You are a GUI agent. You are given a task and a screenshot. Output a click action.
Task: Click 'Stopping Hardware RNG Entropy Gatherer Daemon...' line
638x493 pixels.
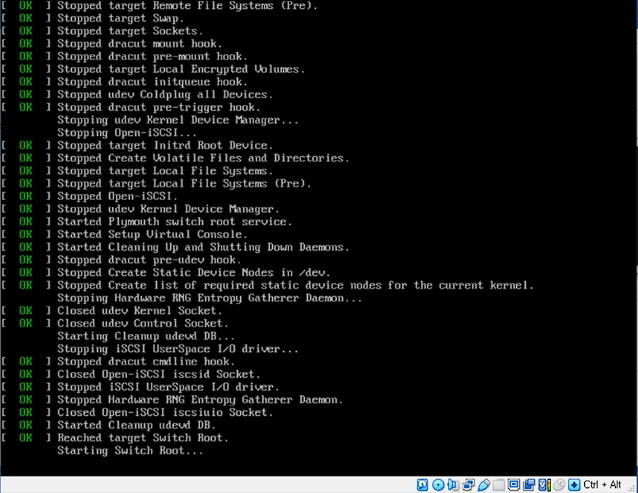(x=209, y=298)
